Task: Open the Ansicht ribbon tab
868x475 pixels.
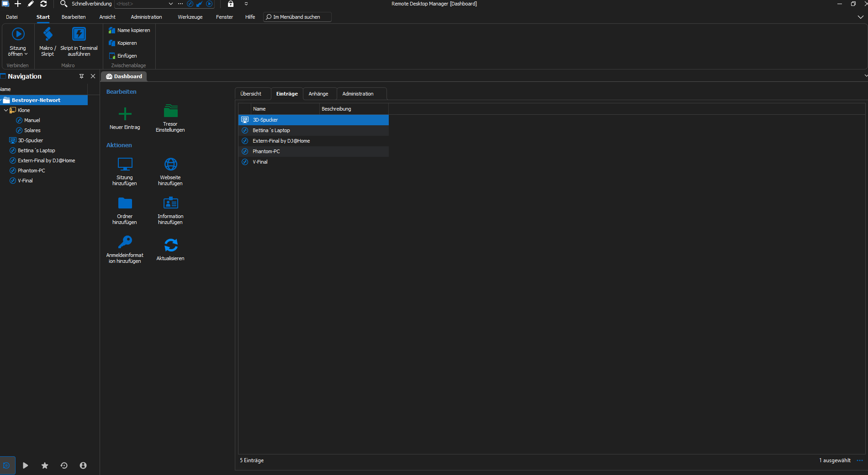Action: tap(107, 17)
